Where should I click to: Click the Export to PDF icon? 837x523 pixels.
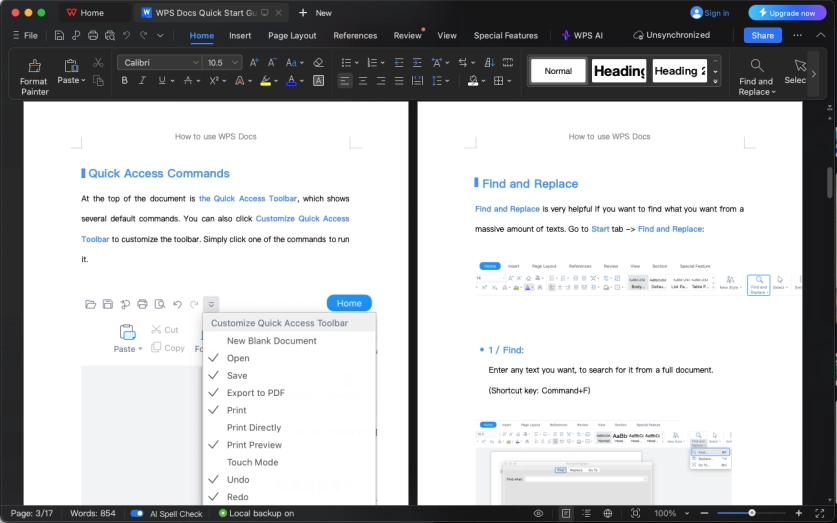pos(76,35)
